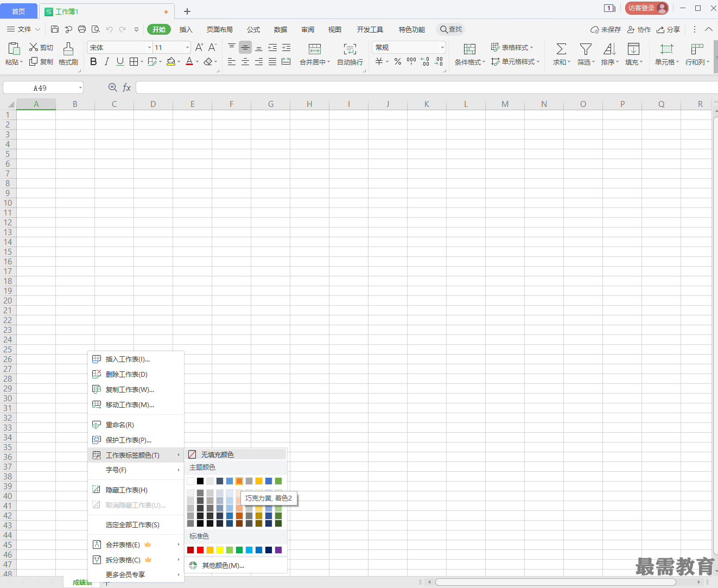Screen dimensions: 718x588
Task: Switch to the 公式 ribbon tab
Action: point(253,29)
